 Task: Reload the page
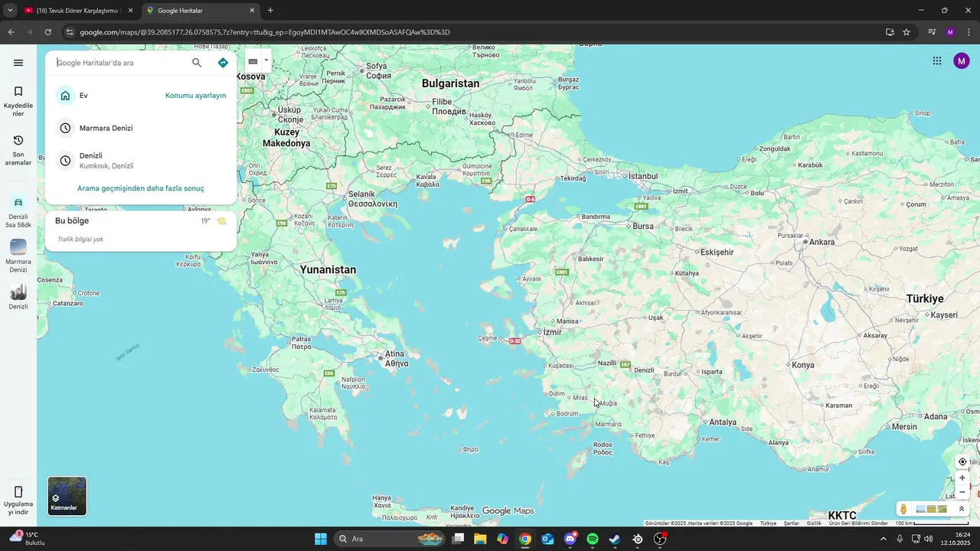pos(47,32)
